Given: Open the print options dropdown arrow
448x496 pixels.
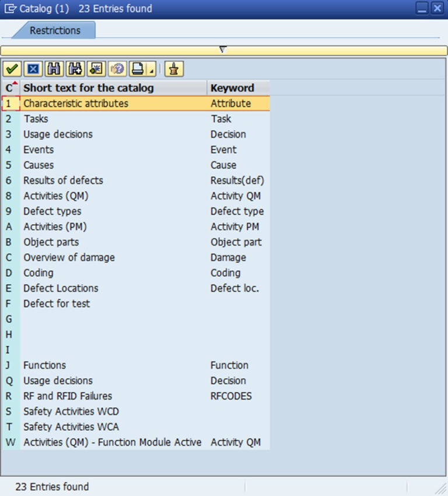Looking at the screenshot, I should [x=152, y=69].
